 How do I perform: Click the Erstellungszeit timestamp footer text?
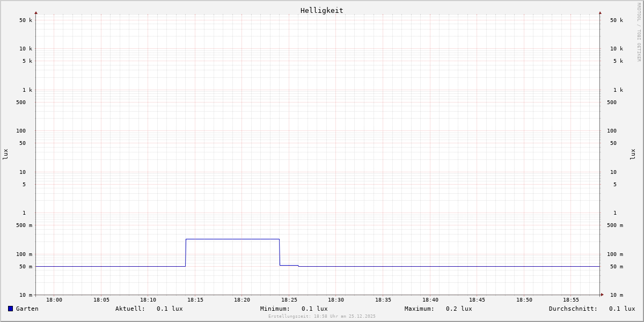point(322,317)
